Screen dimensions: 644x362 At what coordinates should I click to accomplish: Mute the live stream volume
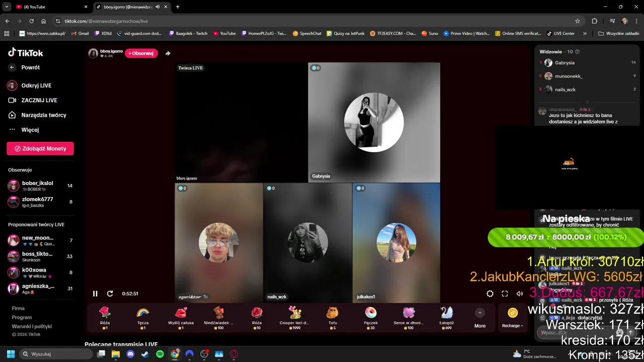[520, 294]
